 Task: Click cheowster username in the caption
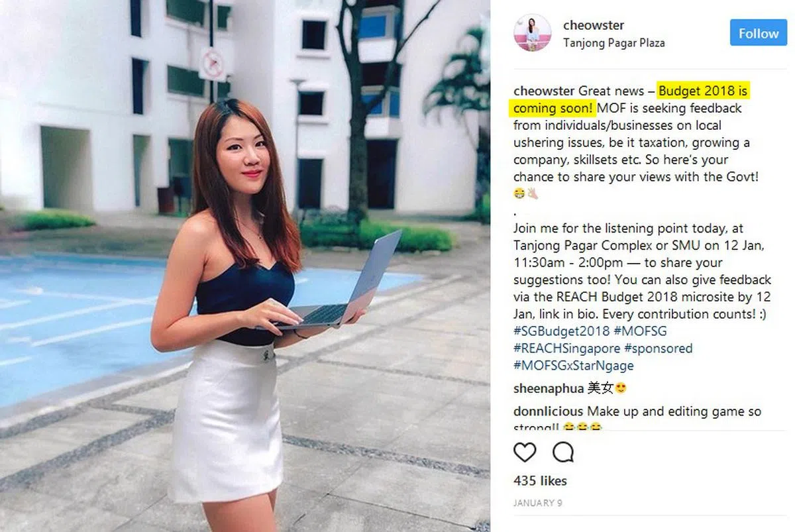tap(544, 91)
